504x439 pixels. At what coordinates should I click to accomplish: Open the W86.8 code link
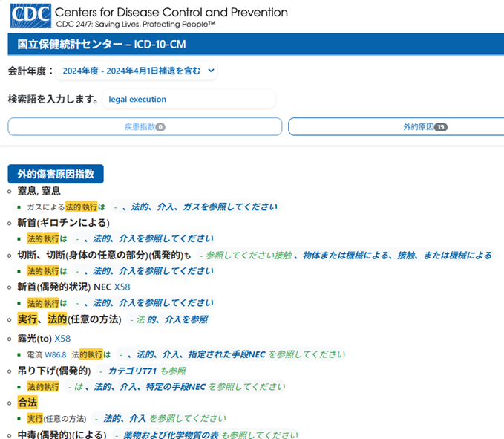pos(55,355)
